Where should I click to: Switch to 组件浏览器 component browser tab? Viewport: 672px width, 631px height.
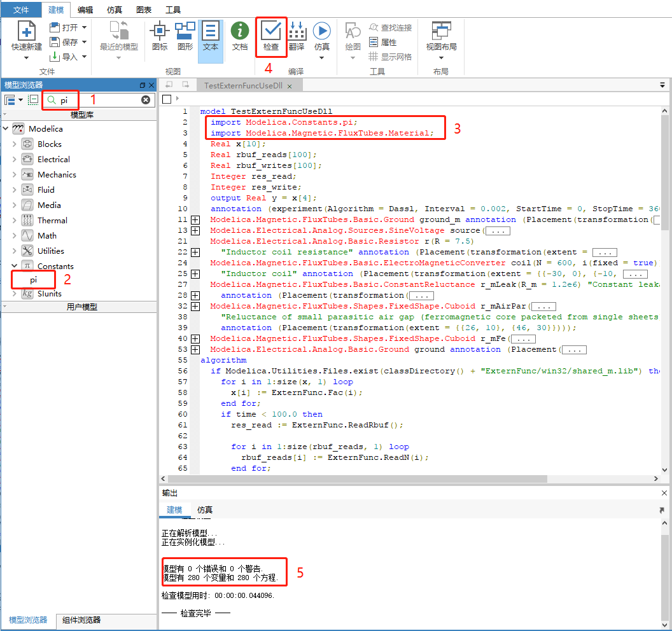(81, 620)
